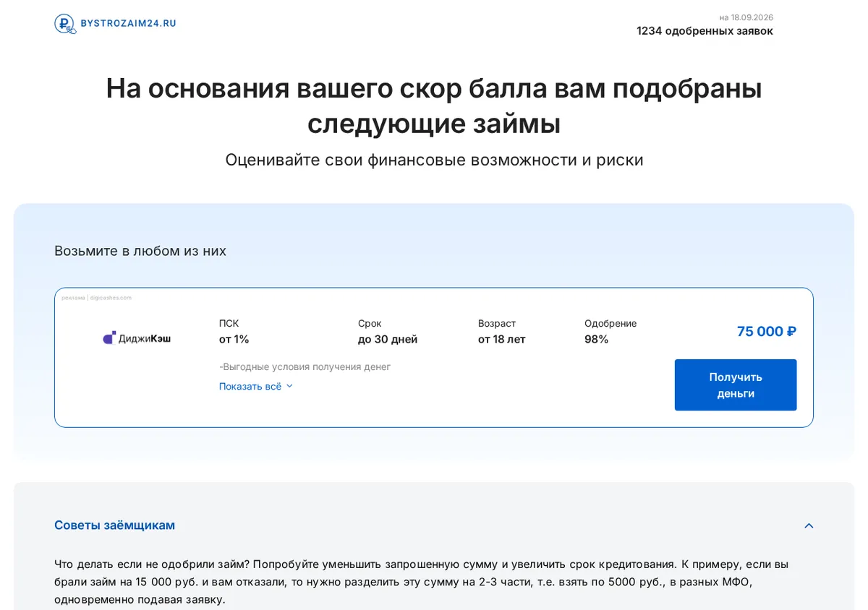
Task: Click the Получить деньги button
Action: [736, 385]
